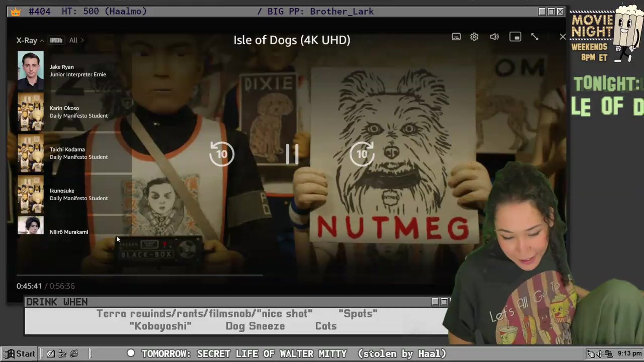The height and width of the screenshot is (362, 644).
Task: Minimize the main movie window
Action: 542,12
